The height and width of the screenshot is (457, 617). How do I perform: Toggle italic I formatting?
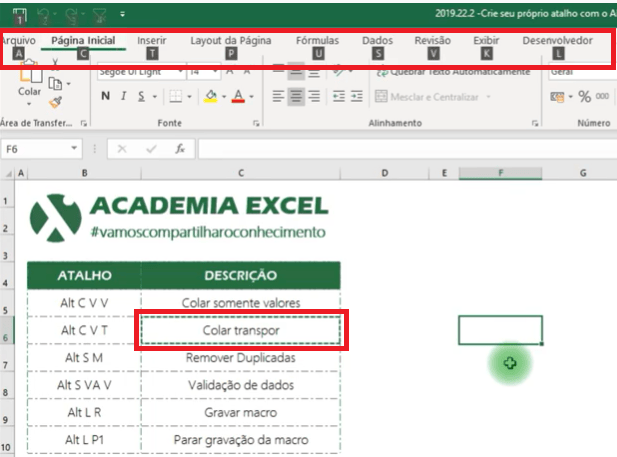(x=124, y=96)
